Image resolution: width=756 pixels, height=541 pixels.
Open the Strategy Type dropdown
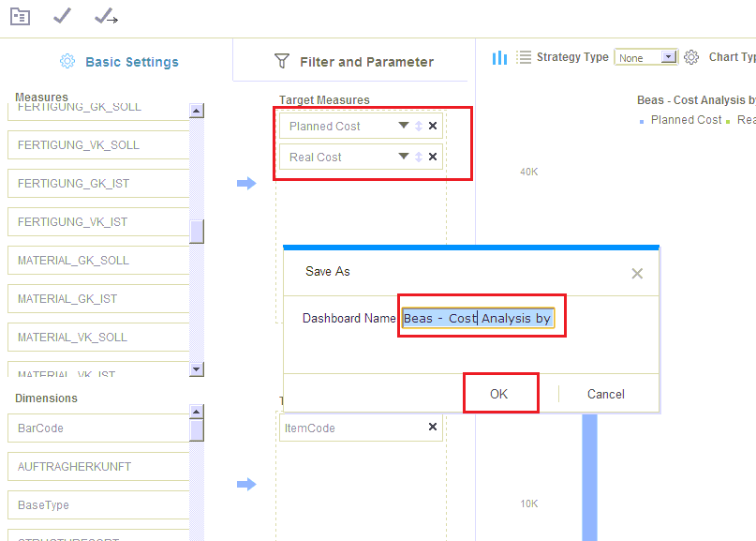[x=668, y=57]
